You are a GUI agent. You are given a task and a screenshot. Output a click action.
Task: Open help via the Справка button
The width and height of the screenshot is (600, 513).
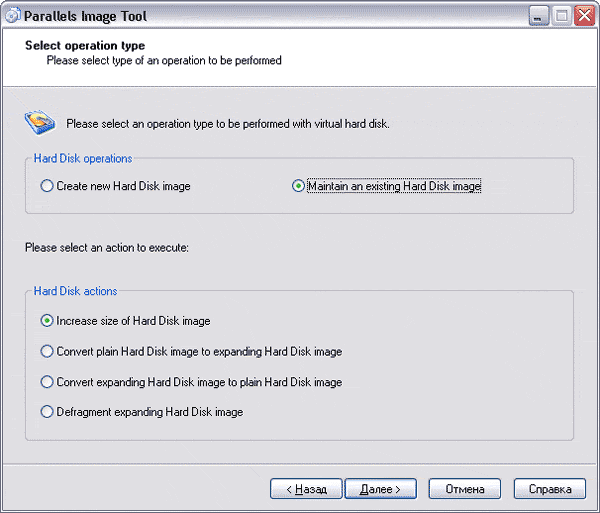point(549,489)
